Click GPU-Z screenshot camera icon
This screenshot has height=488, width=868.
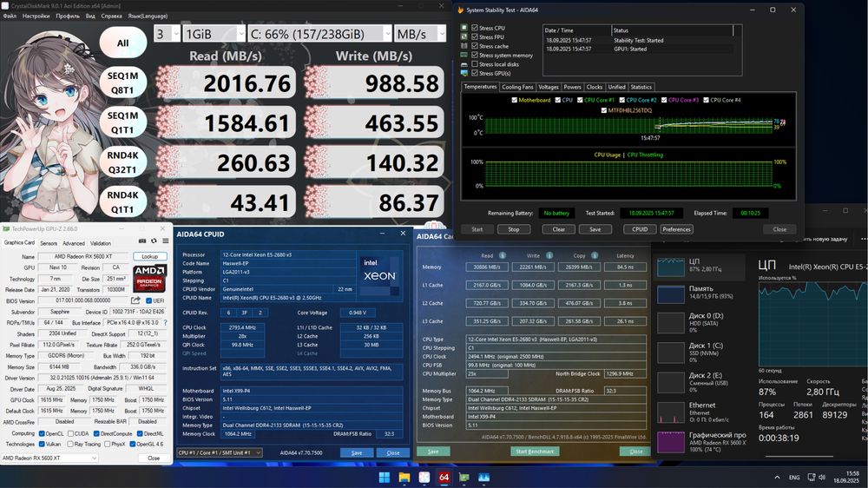pos(142,241)
